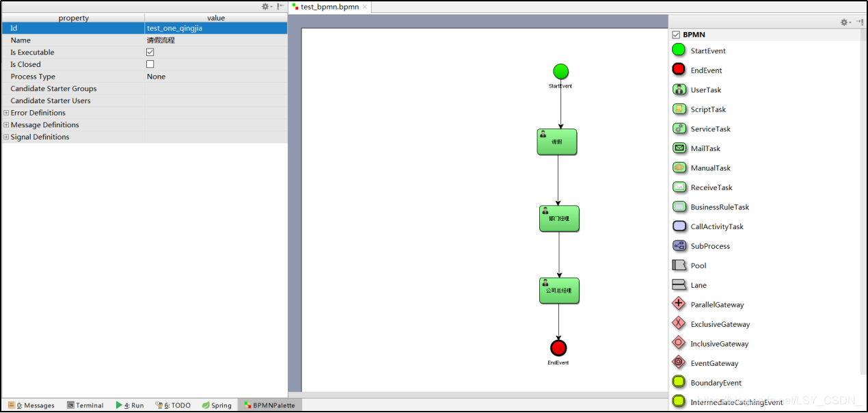Select the Lane palette icon
Screen dimensions: 868x413
[x=679, y=284]
